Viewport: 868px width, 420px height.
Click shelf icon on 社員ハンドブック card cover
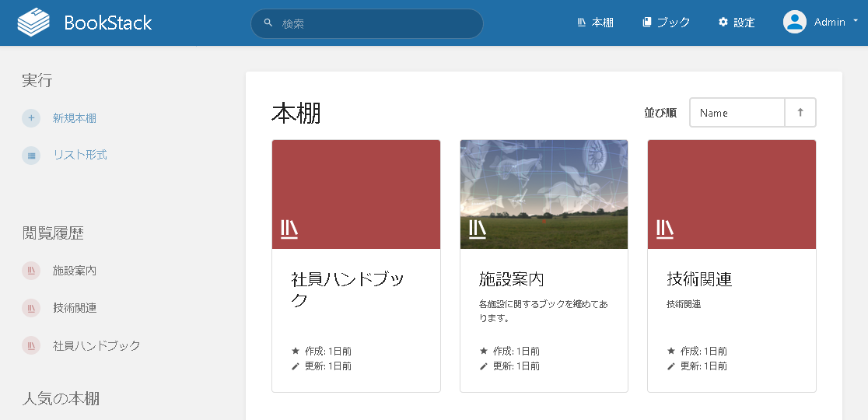289,229
